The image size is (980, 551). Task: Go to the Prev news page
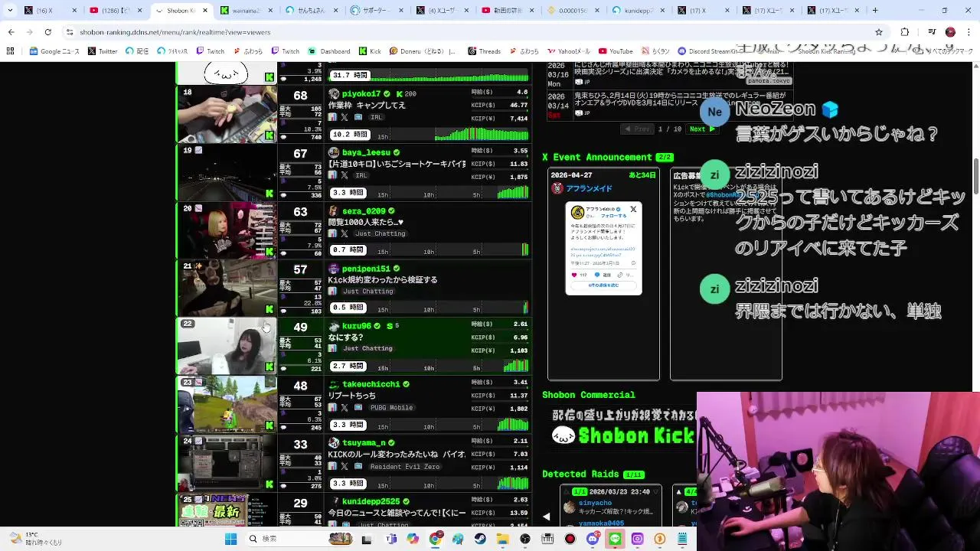click(x=638, y=129)
